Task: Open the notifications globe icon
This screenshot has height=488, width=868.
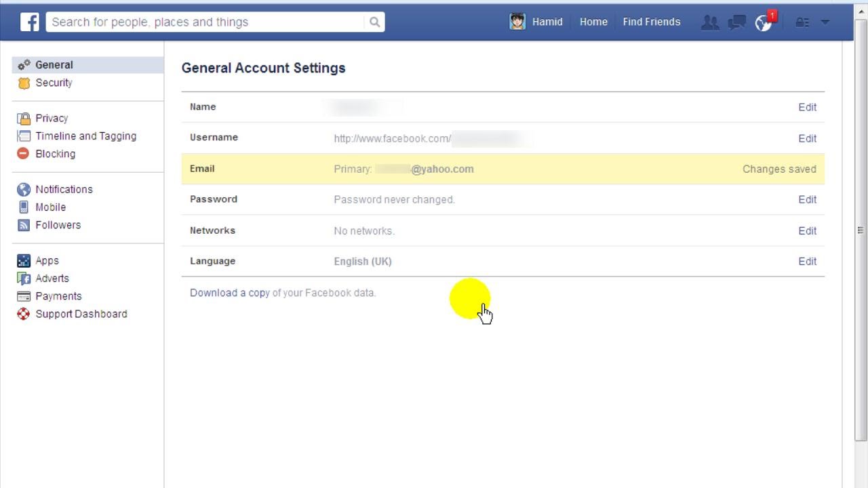Action: point(764,22)
